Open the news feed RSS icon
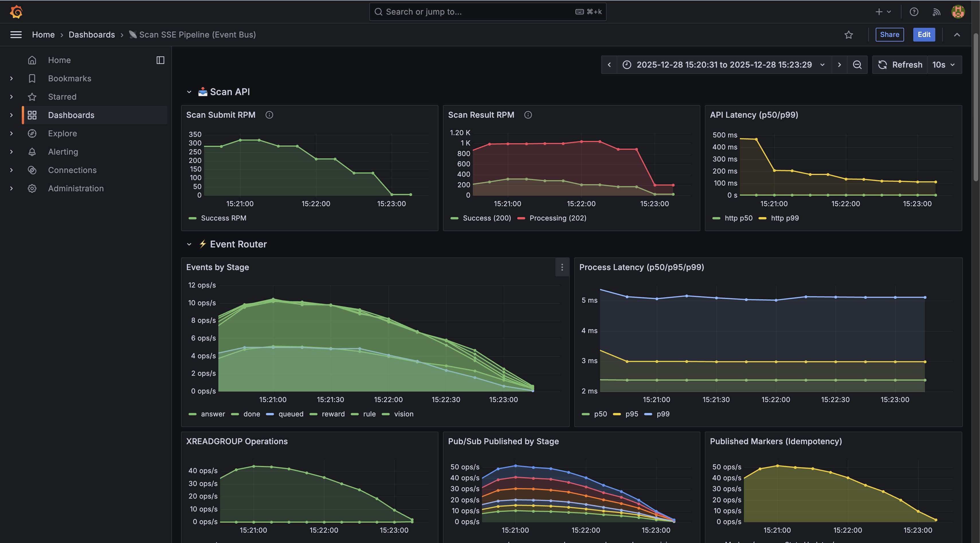Screen dimensions: 980x543 936,12
